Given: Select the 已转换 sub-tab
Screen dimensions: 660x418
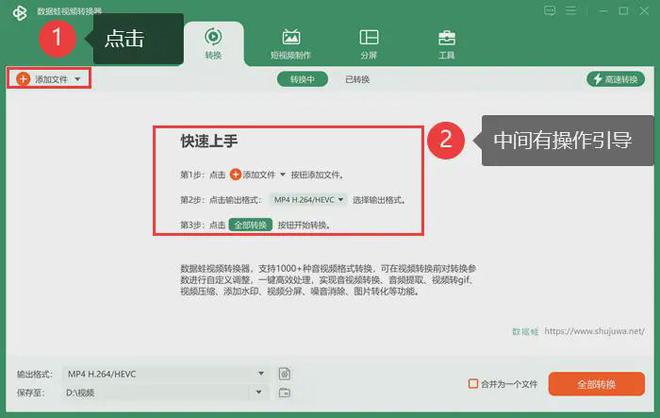Looking at the screenshot, I should [x=357, y=79].
